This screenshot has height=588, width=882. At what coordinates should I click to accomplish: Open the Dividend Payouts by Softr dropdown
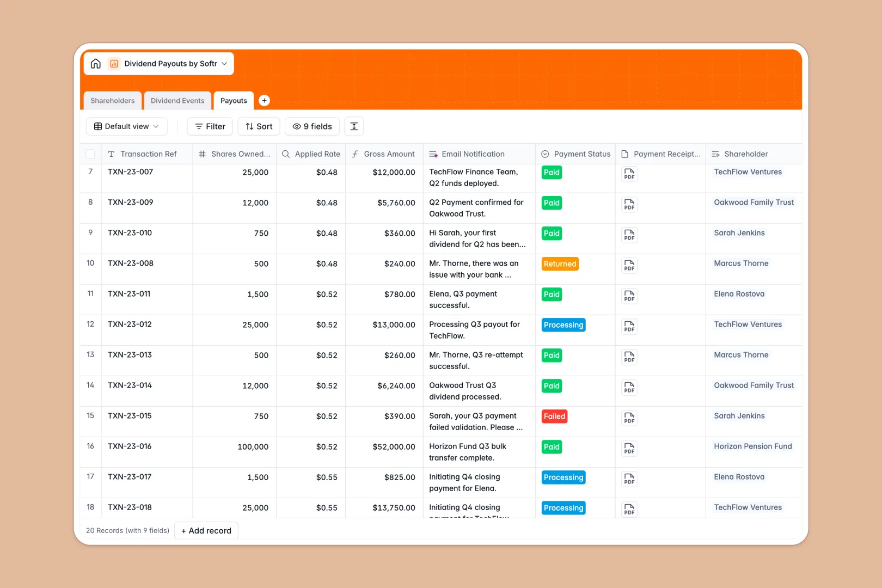coord(175,64)
